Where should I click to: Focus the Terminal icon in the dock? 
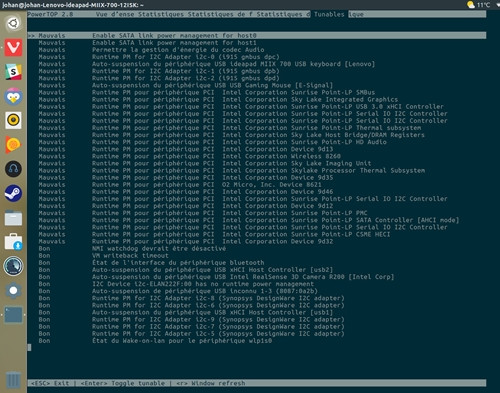pyautogui.click(x=13, y=315)
